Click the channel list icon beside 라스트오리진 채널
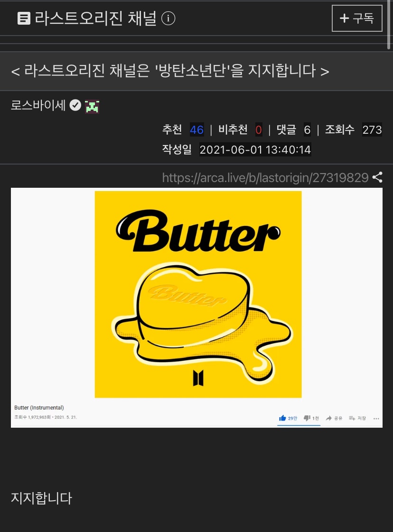This screenshot has width=393, height=532. coord(24,18)
